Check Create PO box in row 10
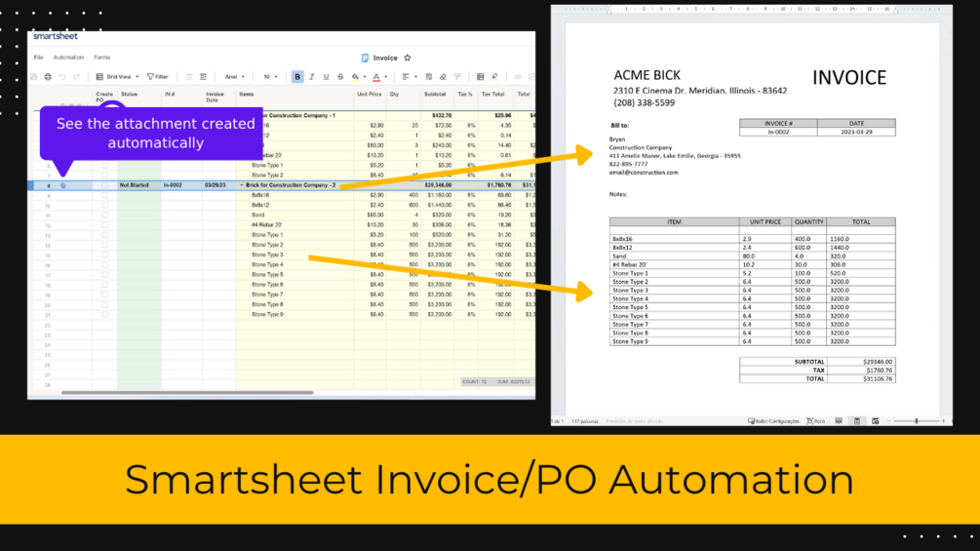This screenshot has width=980, height=551. (104, 205)
